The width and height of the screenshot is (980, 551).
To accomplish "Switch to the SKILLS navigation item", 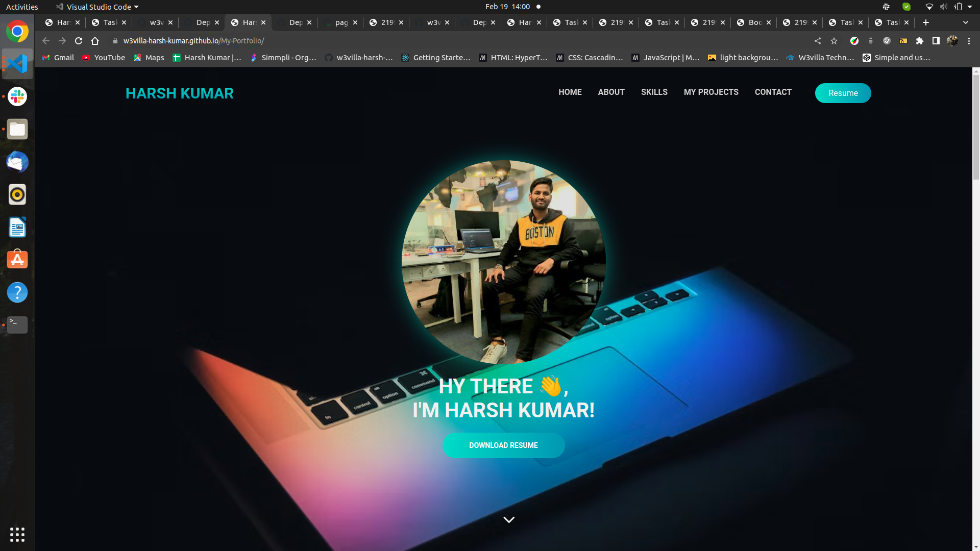I will coord(654,92).
